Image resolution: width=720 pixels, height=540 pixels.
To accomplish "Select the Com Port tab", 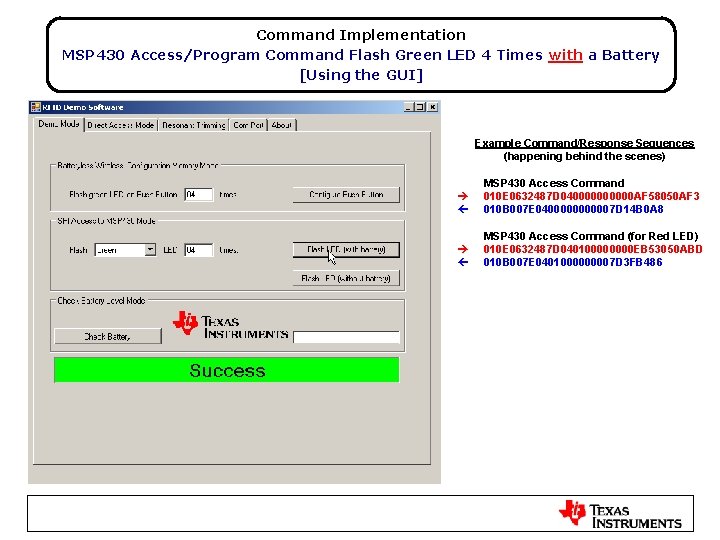I will (248, 125).
